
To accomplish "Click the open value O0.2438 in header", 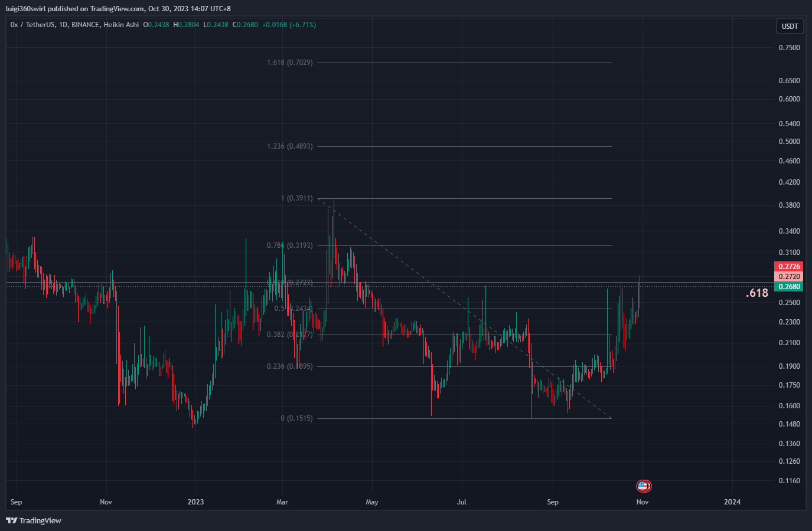I will 156,25.
